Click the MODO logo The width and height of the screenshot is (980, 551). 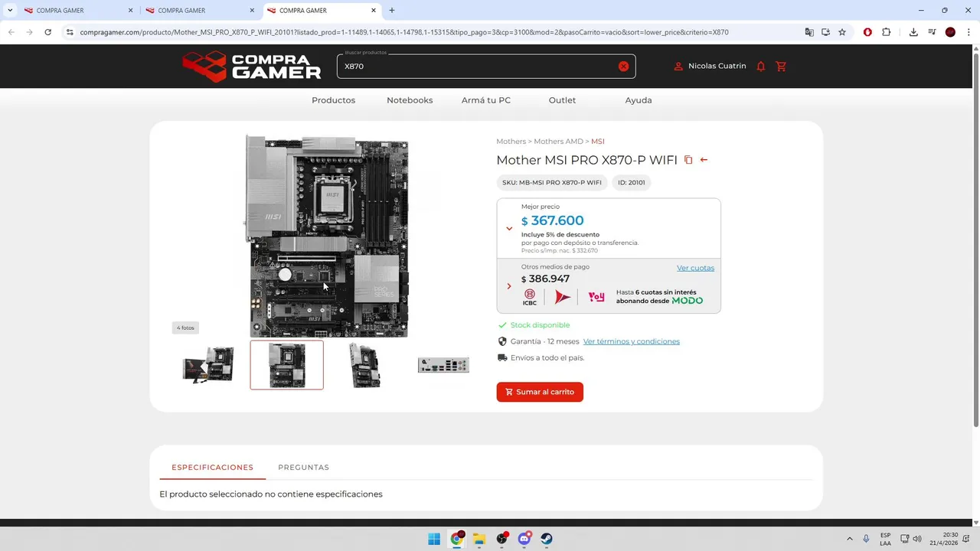pos(687,301)
